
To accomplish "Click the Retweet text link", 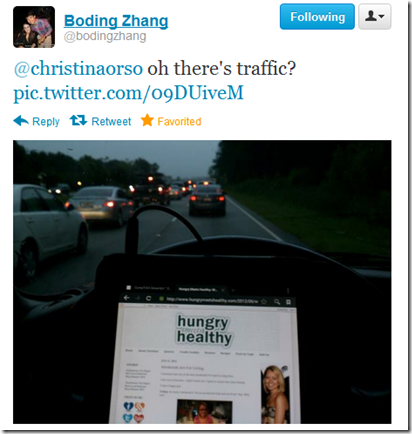I will pos(111,122).
